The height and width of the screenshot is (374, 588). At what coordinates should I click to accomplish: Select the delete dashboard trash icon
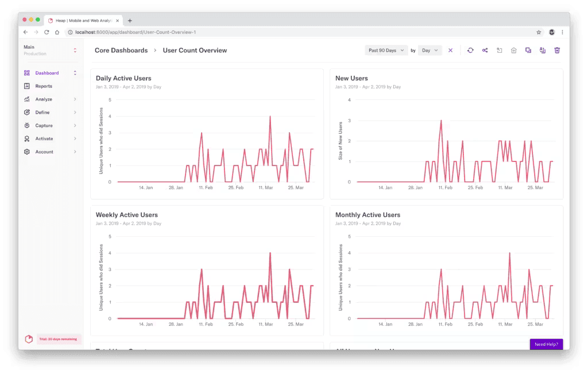pos(558,51)
